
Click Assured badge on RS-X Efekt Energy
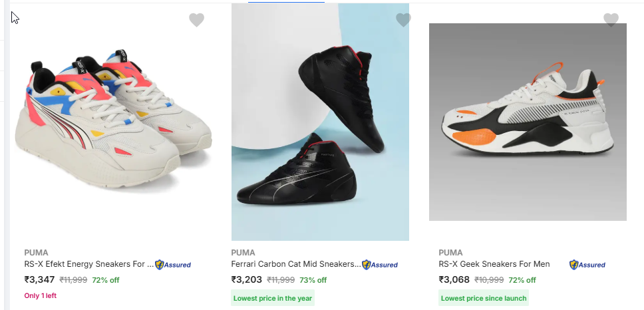[x=174, y=265]
